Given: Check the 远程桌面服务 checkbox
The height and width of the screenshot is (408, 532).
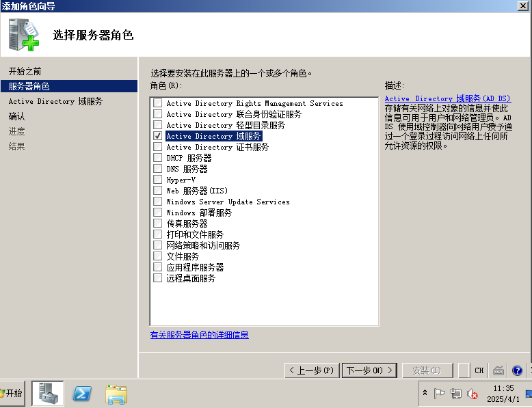Looking at the screenshot, I should pyautogui.click(x=157, y=277).
